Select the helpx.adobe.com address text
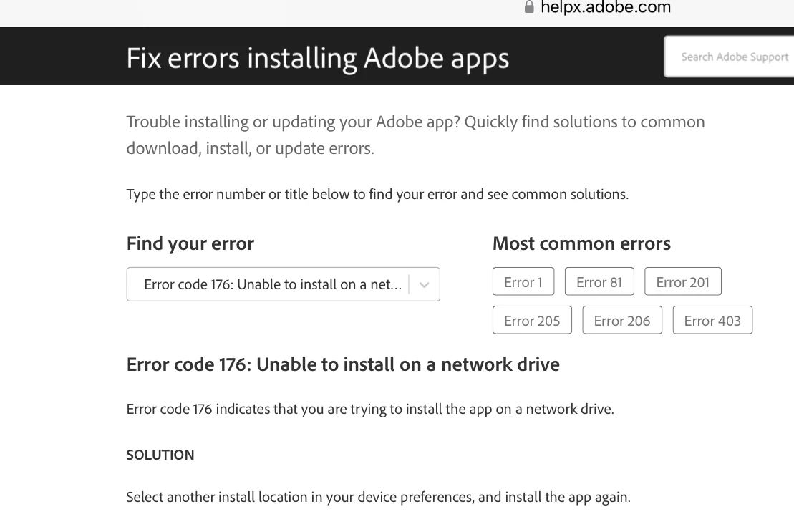 pos(606,7)
